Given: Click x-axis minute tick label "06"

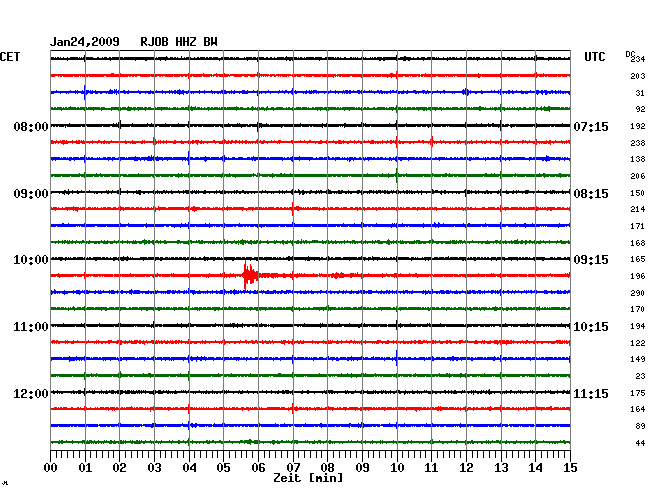Looking at the screenshot, I should point(258,468).
